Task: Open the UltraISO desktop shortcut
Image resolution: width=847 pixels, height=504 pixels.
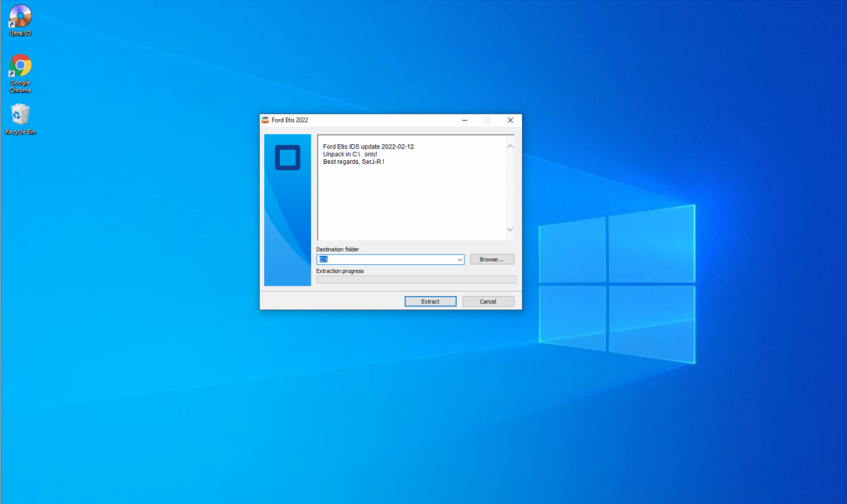Action: pyautogui.click(x=20, y=21)
